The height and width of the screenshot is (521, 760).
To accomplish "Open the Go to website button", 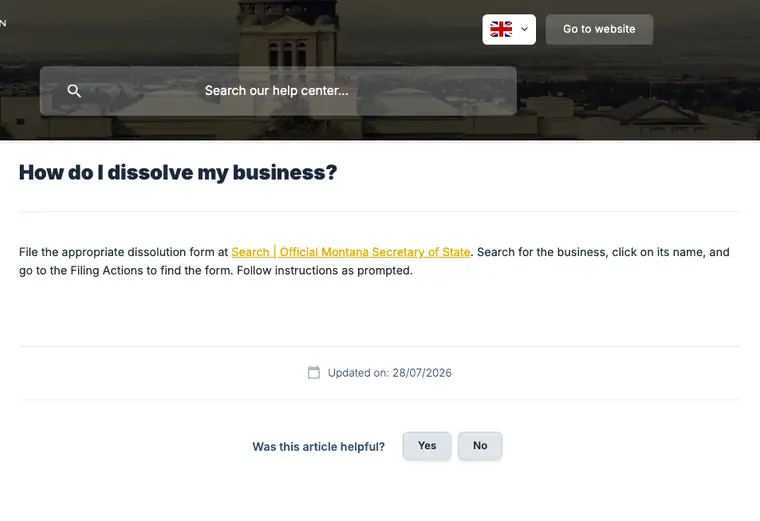I will click(599, 29).
